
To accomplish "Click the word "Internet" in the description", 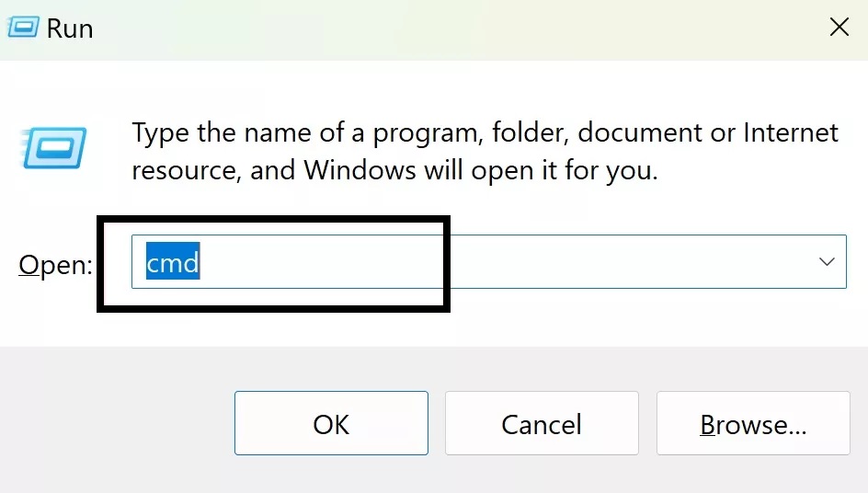I will (791, 133).
